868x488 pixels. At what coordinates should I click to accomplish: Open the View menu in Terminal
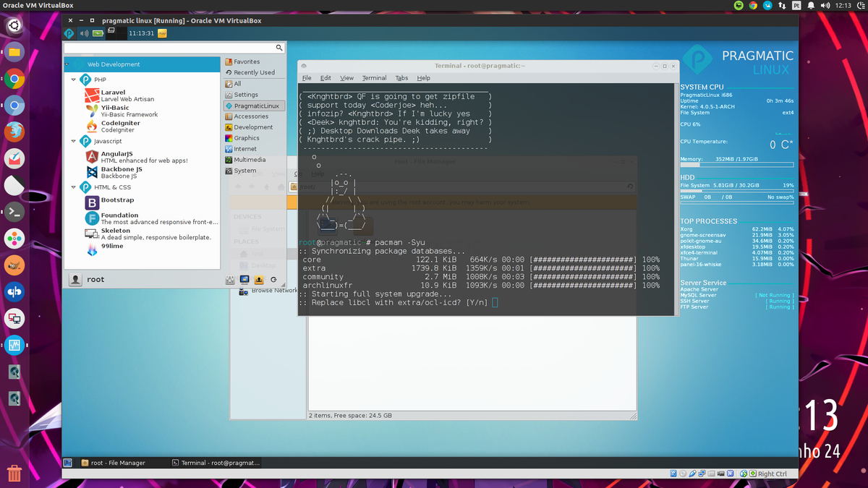pos(347,78)
